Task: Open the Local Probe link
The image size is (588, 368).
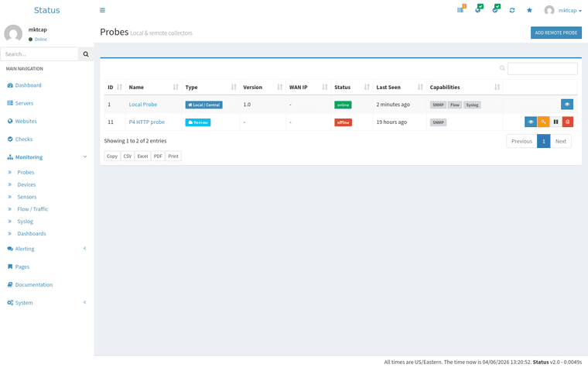Action: 143,105
